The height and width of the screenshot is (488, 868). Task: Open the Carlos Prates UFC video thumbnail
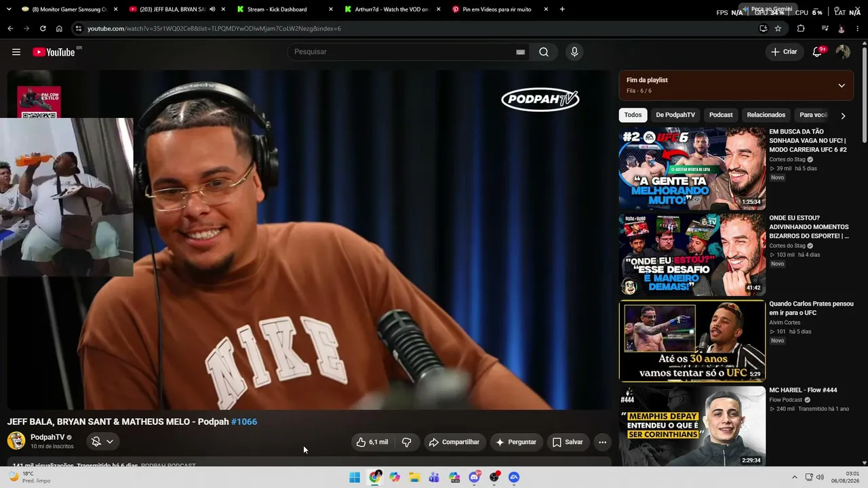pyautogui.click(x=692, y=341)
